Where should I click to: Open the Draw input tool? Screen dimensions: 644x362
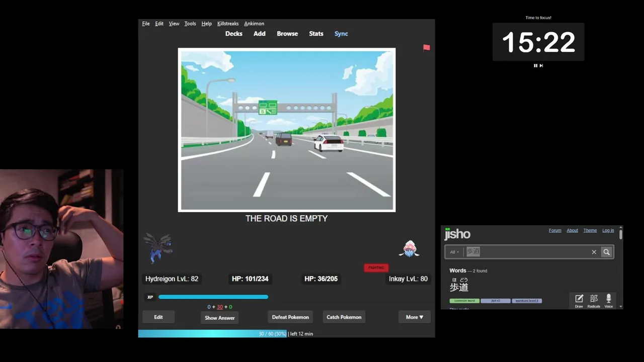[579, 301]
